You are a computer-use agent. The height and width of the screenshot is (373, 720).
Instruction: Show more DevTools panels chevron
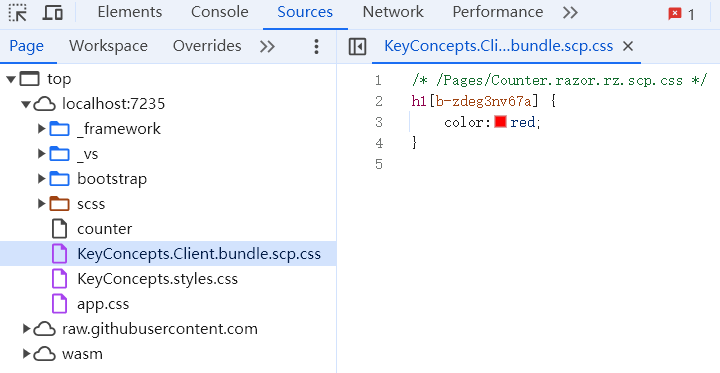pos(570,12)
